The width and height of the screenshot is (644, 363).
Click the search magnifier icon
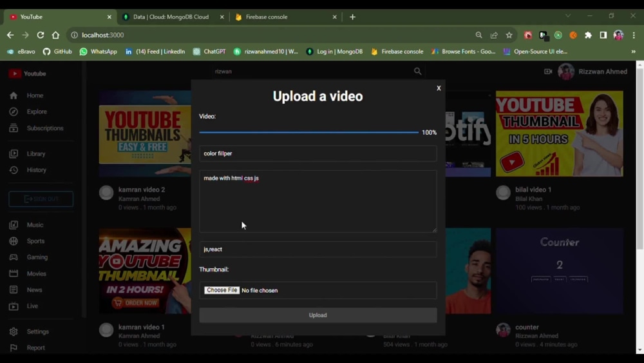point(418,72)
